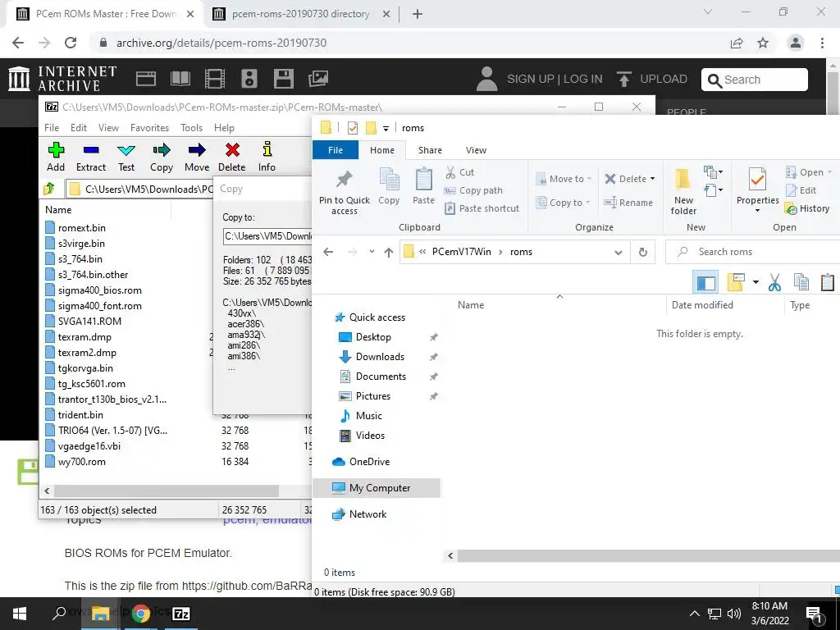This screenshot has height=630, width=840.
Task: Open recent locations dropdown in Explorer
Action: click(x=372, y=252)
